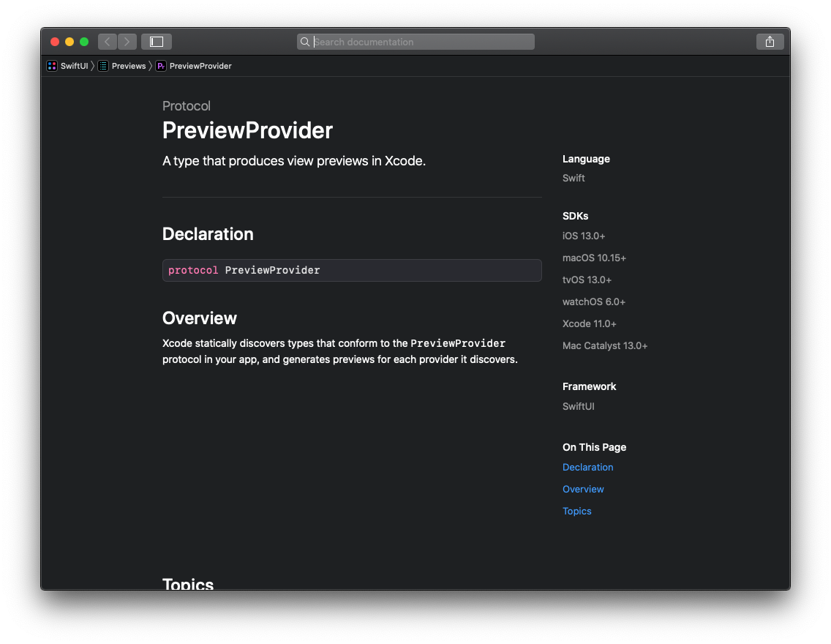Close the documentation window
831x644 pixels.
pos(55,41)
